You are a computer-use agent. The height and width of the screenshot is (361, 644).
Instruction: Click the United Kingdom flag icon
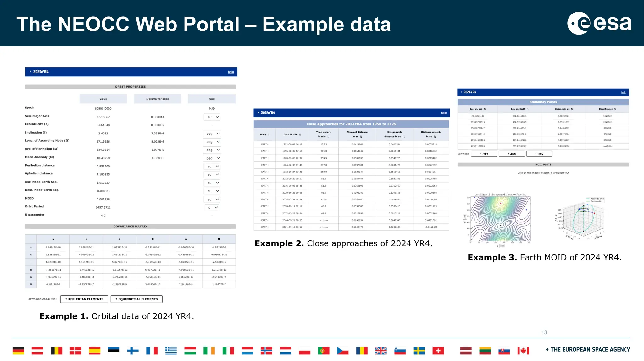coord(381,351)
